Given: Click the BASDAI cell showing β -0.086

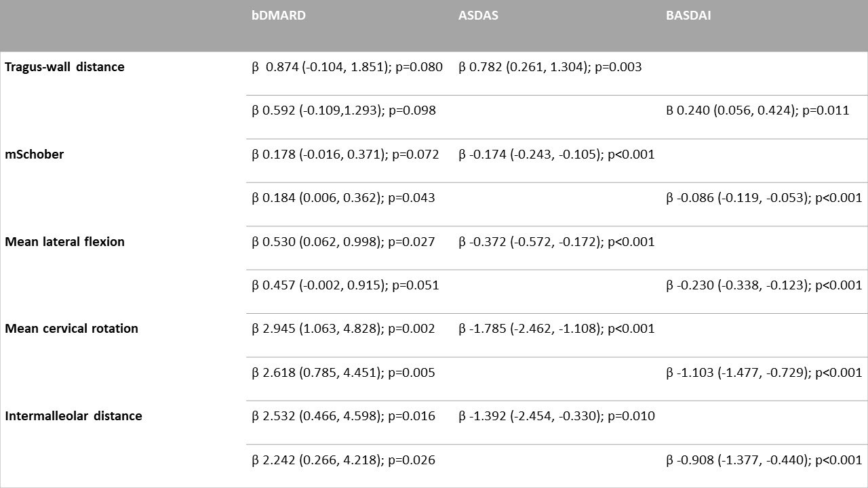Looking at the screenshot, I should pos(764,198).
